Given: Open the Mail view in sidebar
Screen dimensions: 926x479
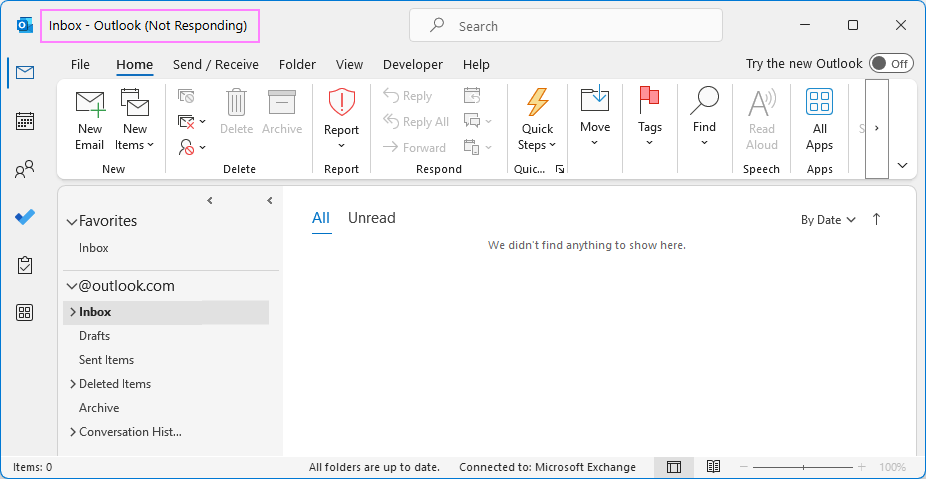Looking at the screenshot, I should (25, 73).
